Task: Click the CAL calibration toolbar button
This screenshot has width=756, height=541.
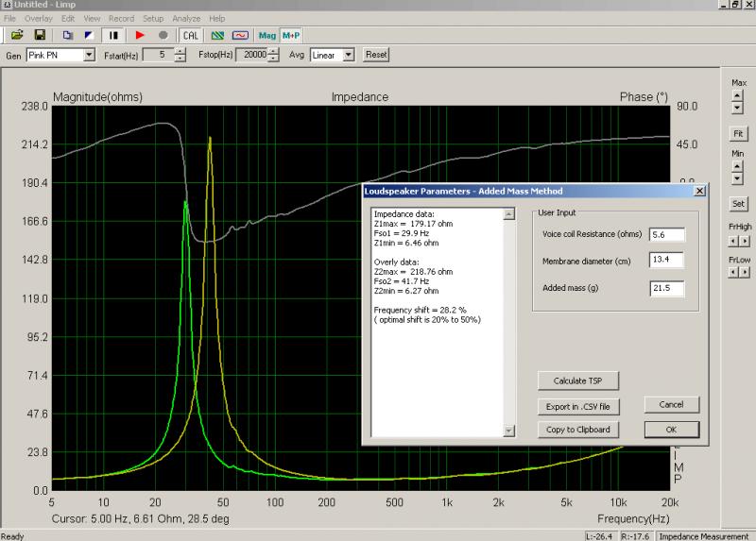Action: (x=191, y=35)
